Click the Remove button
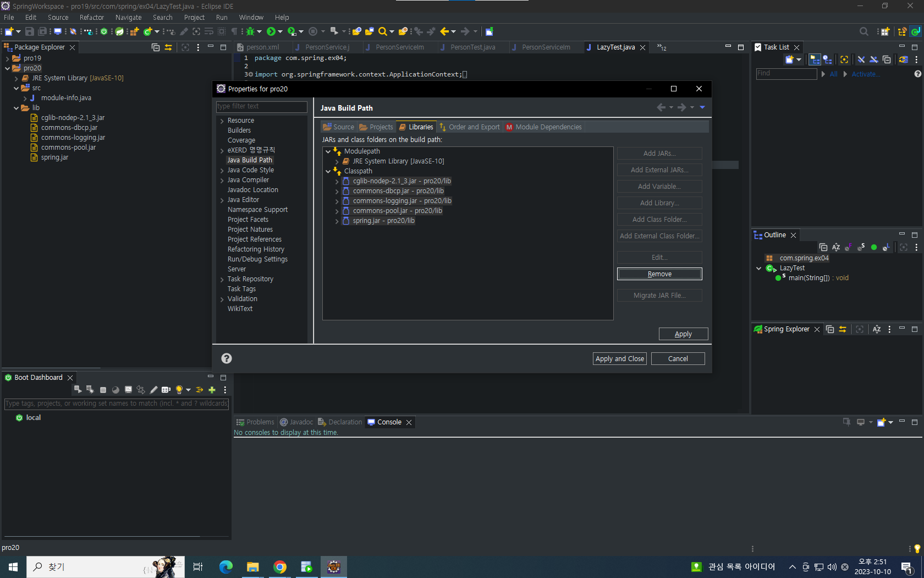This screenshot has height=578, width=924. [659, 274]
